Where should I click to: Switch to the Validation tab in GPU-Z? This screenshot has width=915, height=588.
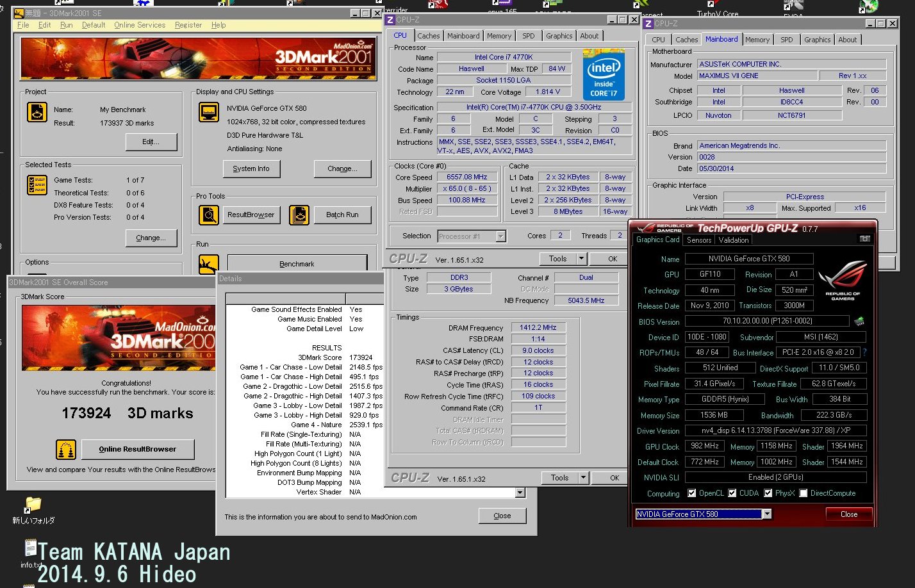(734, 240)
